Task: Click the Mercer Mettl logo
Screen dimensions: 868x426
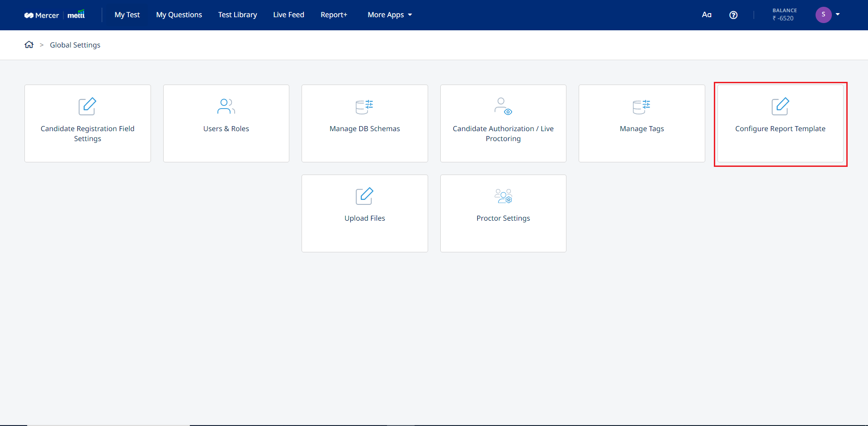Action: 55,15
